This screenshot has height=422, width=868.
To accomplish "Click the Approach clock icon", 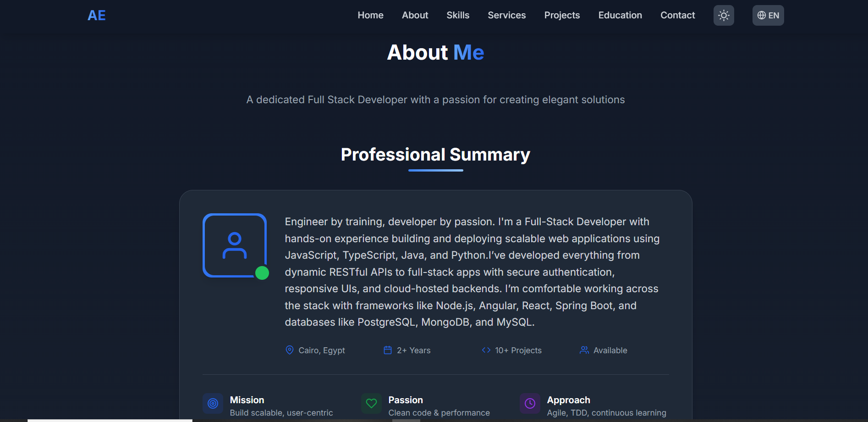I will tap(530, 403).
